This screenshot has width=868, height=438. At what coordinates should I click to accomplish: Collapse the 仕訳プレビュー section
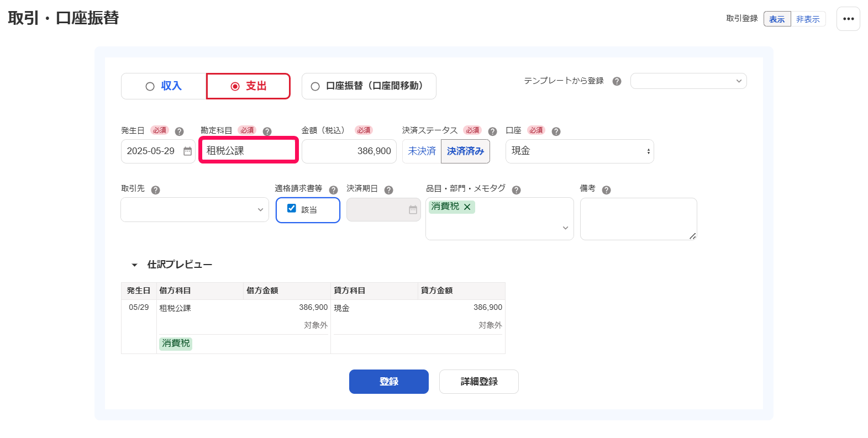coord(134,265)
